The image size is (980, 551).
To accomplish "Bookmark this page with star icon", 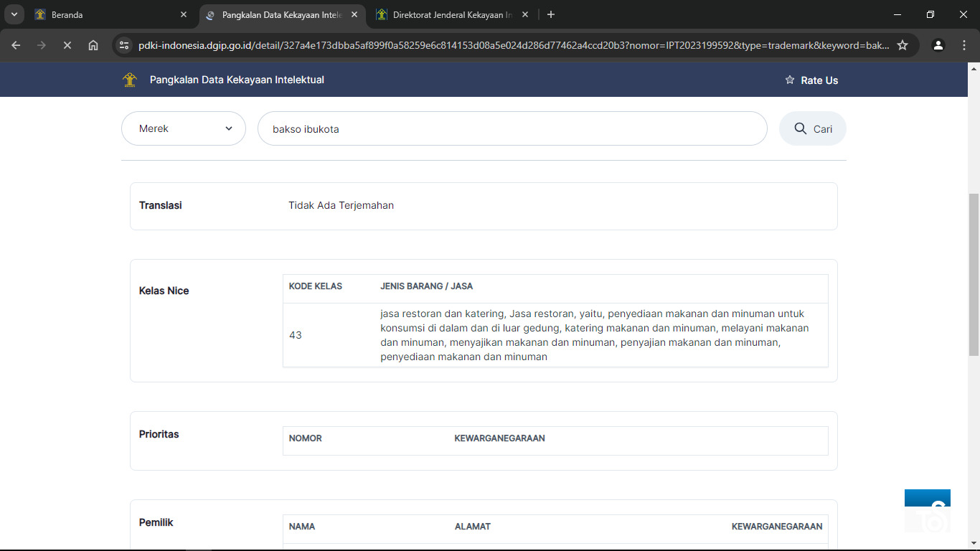I will point(903,45).
